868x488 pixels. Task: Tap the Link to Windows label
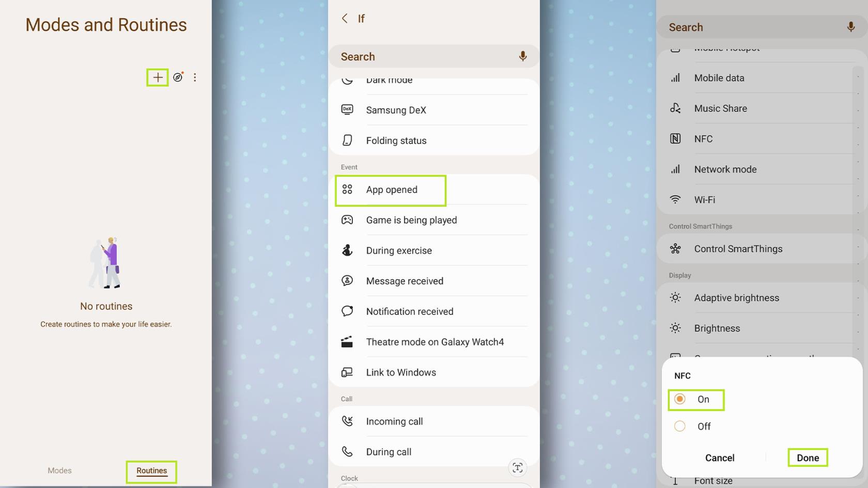(x=401, y=372)
